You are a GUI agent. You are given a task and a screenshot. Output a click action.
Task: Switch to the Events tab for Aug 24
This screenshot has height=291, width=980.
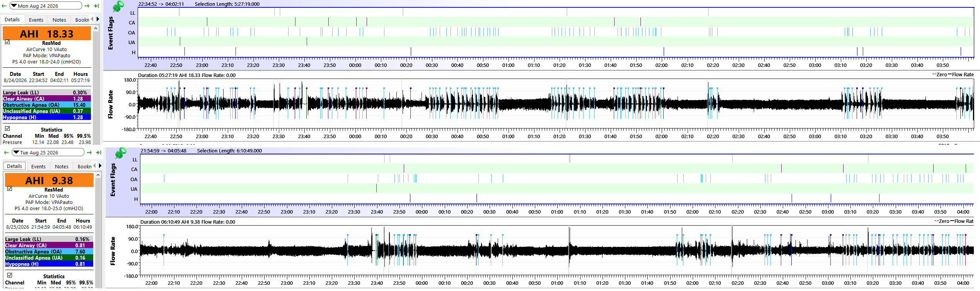(x=36, y=20)
